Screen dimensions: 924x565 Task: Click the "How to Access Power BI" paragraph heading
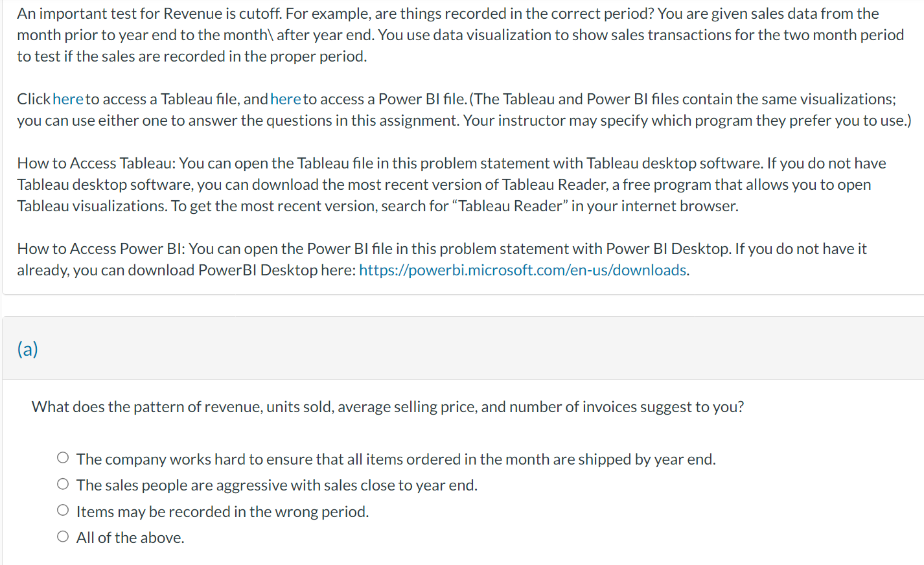(x=101, y=249)
